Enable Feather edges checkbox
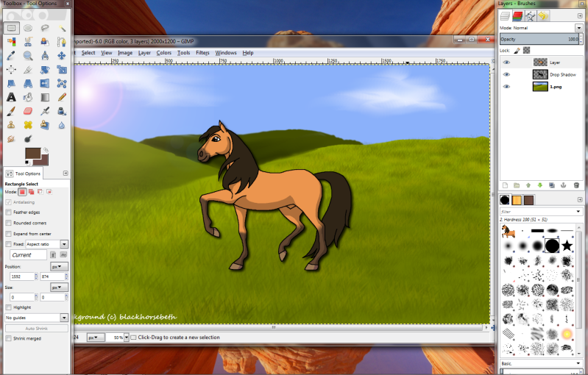 pos(9,213)
